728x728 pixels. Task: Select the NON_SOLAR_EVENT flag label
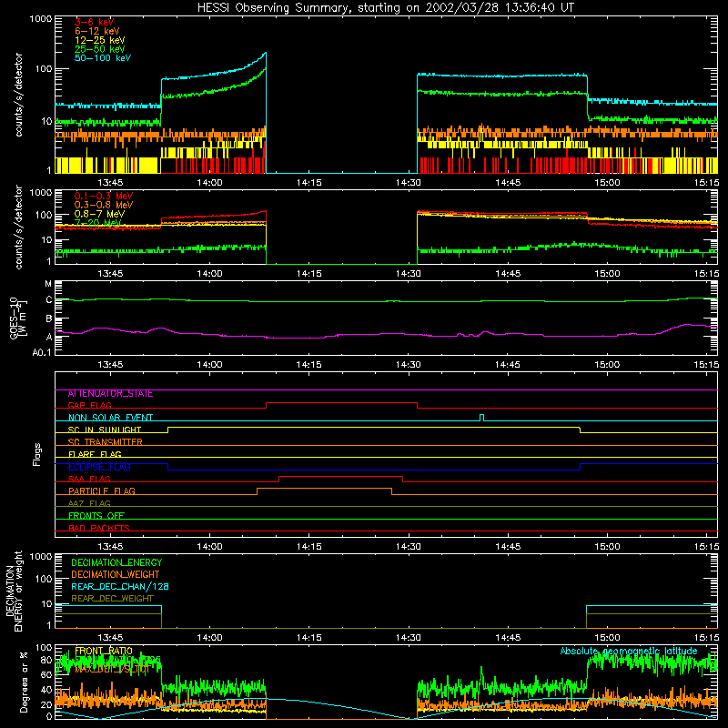pyautogui.click(x=110, y=418)
